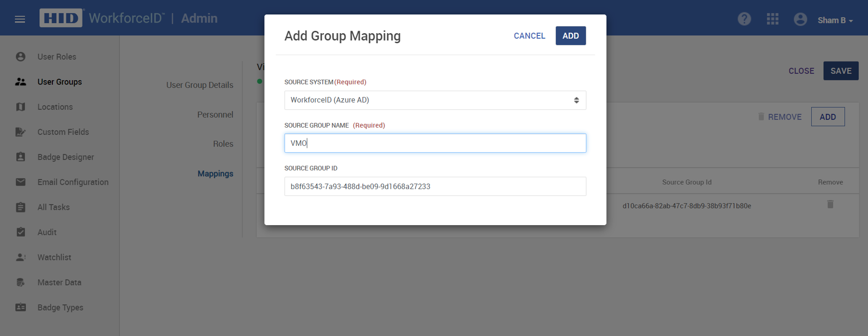Open Badge Designer page
Screen dimensions: 868x336
pyautogui.click(x=66, y=157)
